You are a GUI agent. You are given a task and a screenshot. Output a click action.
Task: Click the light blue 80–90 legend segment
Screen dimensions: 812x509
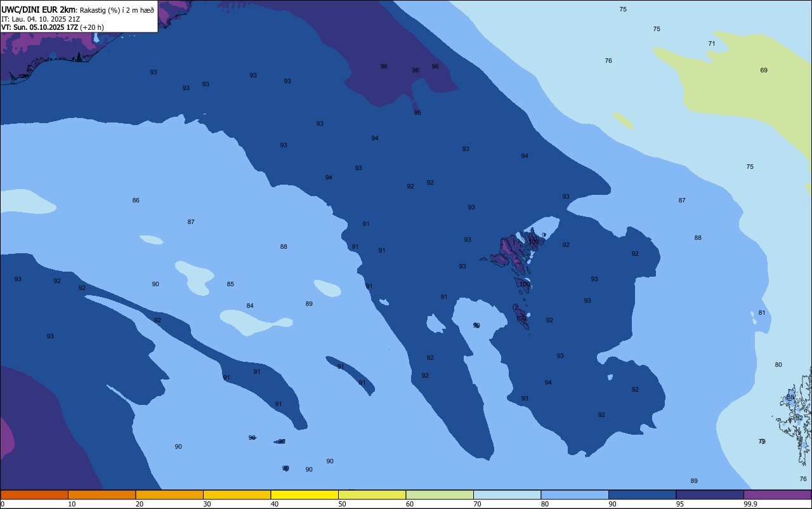point(575,494)
